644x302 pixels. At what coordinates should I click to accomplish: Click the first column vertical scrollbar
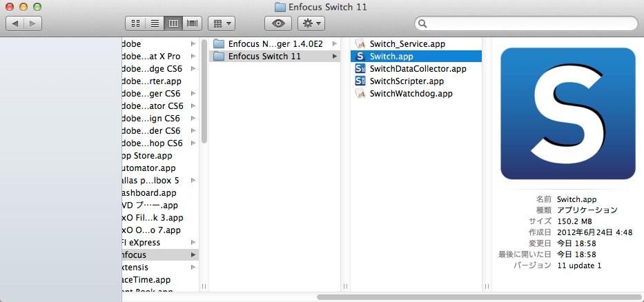pos(204,91)
